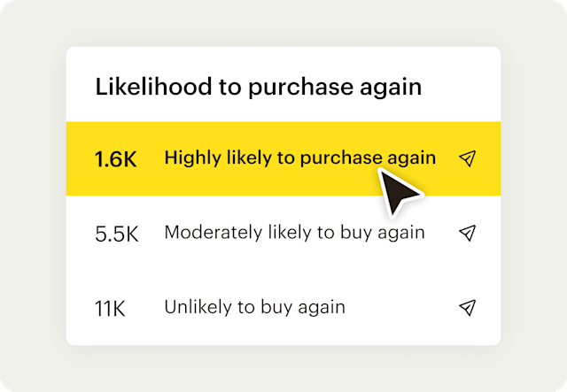The image size is (567, 392).
Task: Click send icon for Moderately likely segment
Action: point(467,233)
